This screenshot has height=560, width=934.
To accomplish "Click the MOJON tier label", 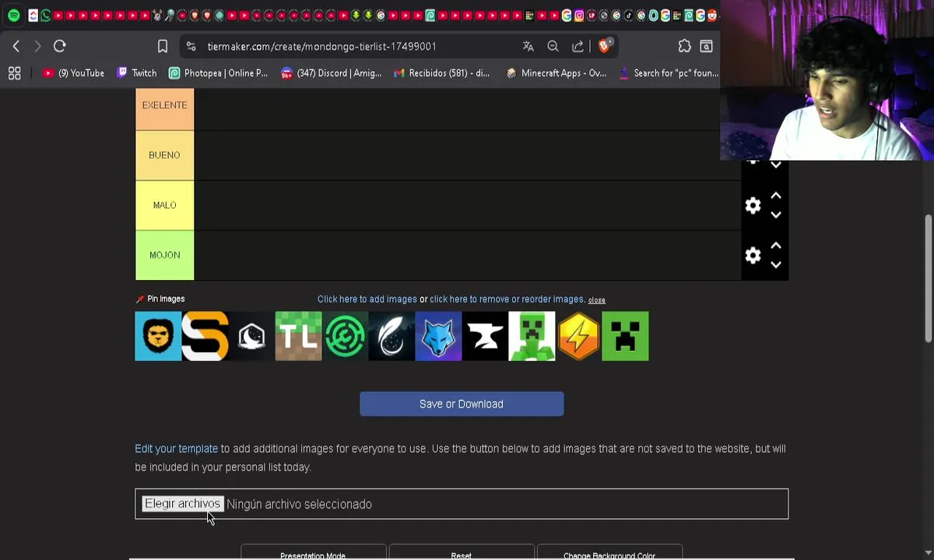I will (x=164, y=255).
